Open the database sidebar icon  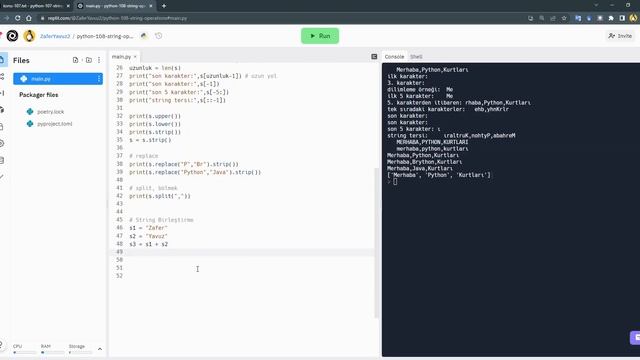pyautogui.click(x=2, y=160)
